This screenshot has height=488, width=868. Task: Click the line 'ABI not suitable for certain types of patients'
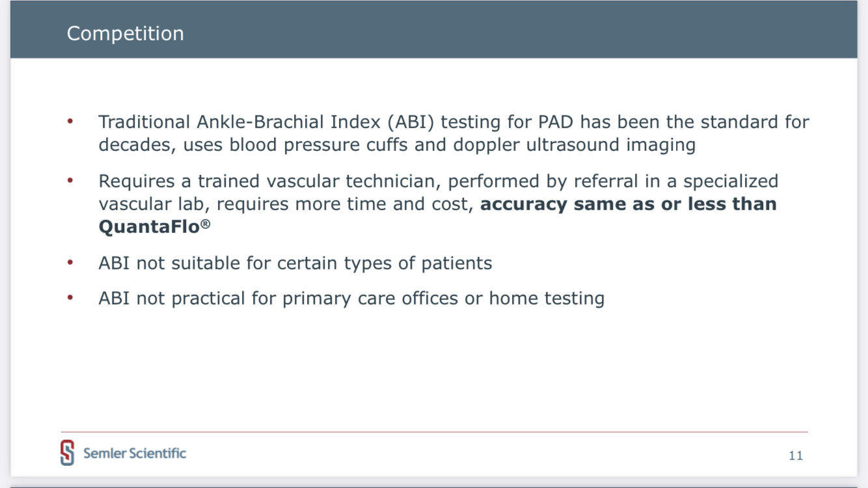tap(295, 264)
